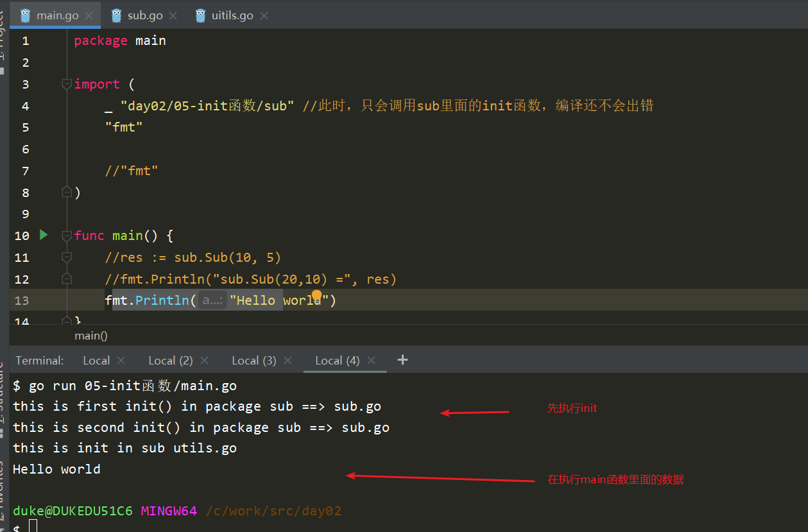Select the first Local terminal tab
The width and height of the screenshot is (808, 532).
pyautogui.click(x=96, y=361)
